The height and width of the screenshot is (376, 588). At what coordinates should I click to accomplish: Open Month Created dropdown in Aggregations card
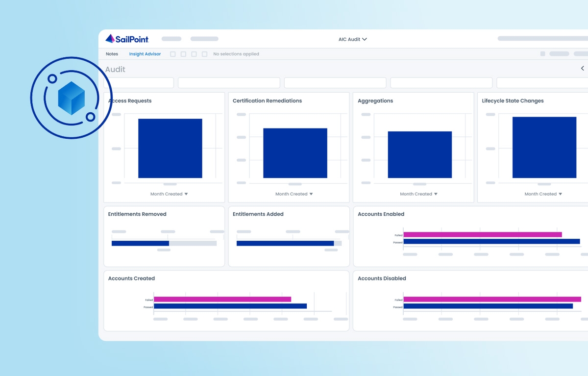[419, 194]
